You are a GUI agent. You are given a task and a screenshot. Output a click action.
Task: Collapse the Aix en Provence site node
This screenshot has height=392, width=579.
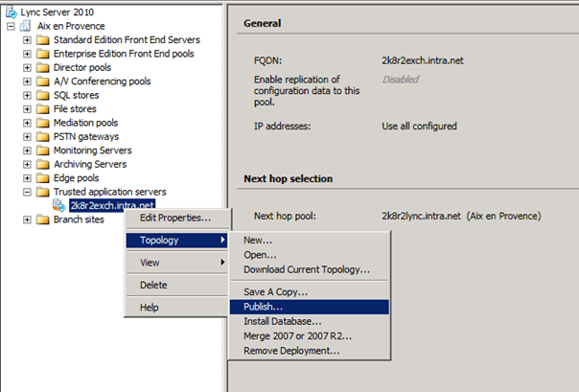click(x=11, y=26)
